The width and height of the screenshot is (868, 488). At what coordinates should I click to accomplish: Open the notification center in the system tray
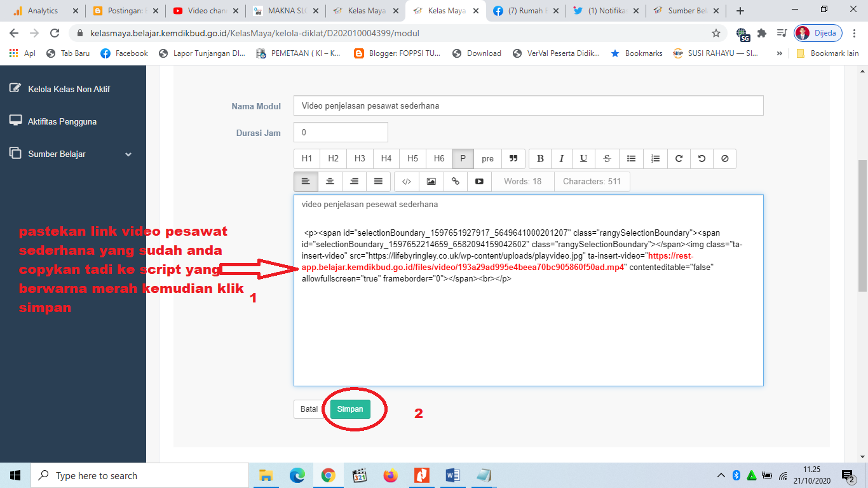click(848, 475)
